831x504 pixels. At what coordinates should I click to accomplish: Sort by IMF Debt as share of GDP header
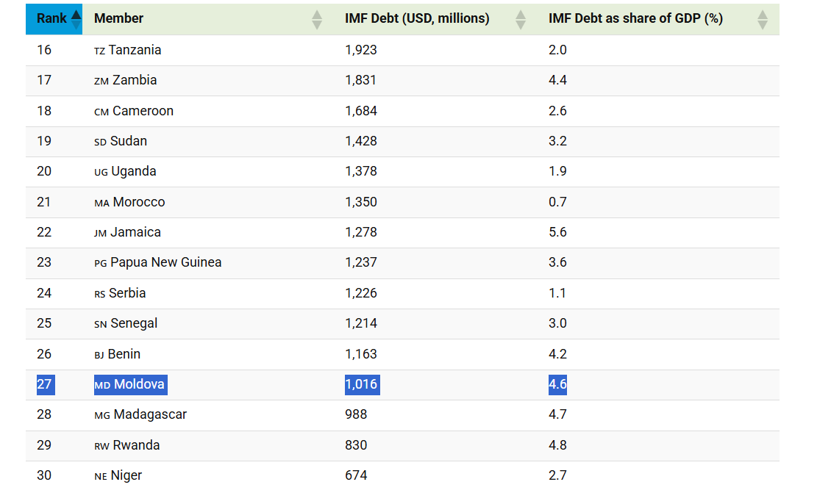(635, 18)
